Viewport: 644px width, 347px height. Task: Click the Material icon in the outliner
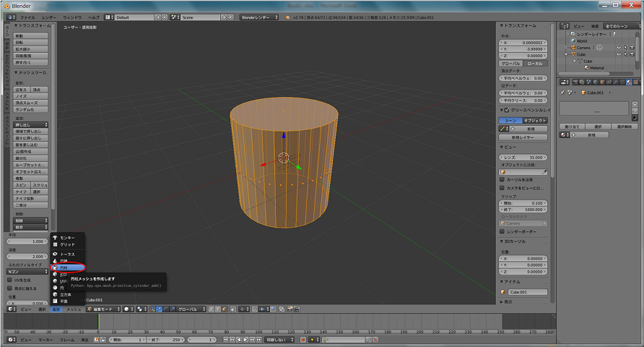[587, 67]
